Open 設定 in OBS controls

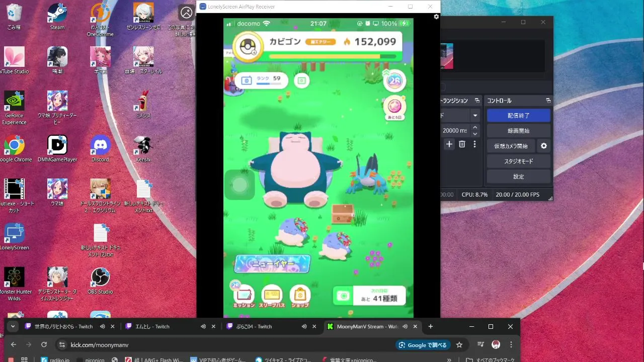518,176
